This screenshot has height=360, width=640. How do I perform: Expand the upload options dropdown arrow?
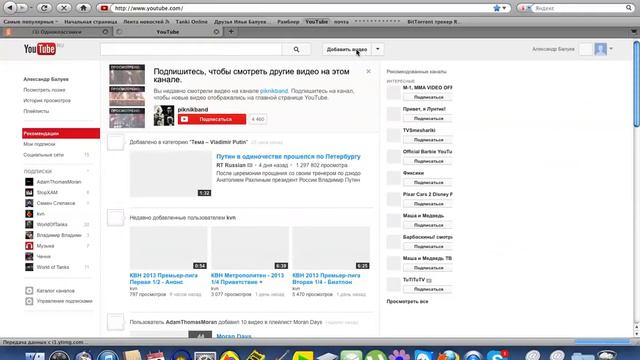tap(378, 49)
